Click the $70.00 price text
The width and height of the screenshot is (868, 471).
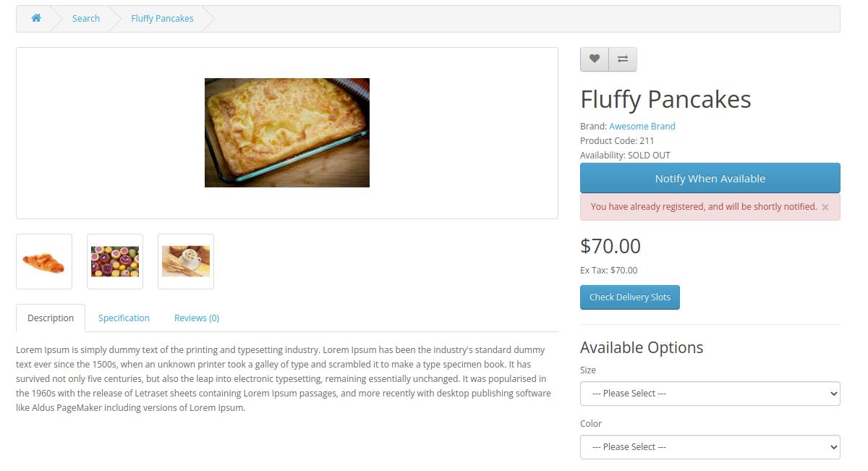point(610,246)
